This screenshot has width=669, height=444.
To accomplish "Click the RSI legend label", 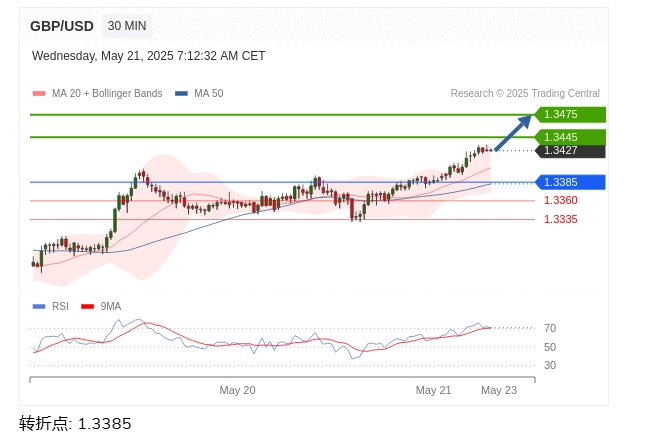I will point(60,306).
